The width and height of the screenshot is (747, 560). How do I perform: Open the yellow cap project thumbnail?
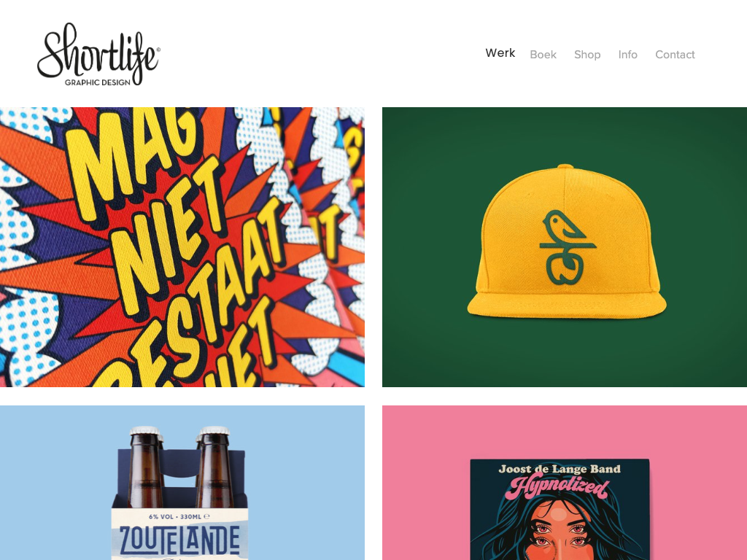point(565,246)
